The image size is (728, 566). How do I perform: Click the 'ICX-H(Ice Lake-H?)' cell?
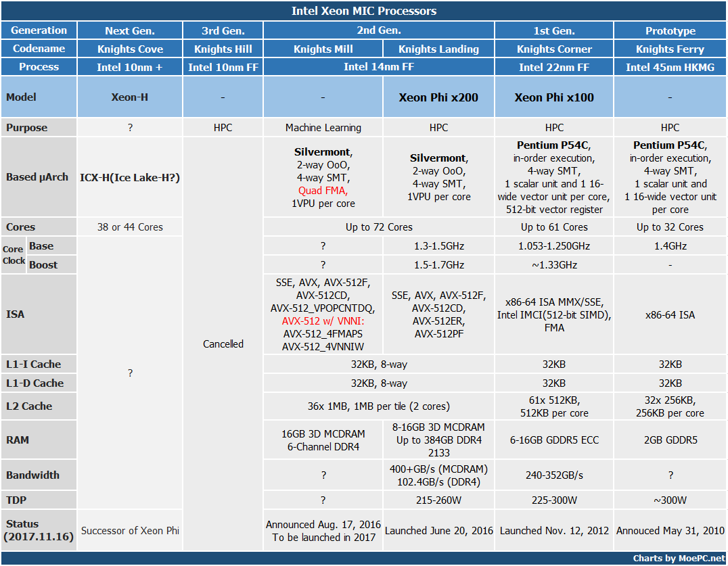(x=130, y=177)
